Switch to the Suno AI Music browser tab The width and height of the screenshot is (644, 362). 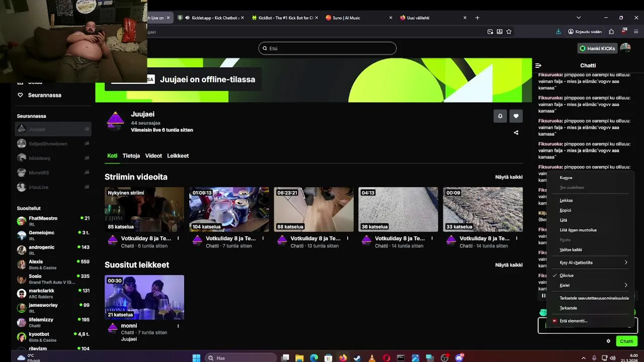pyautogui.click(x=359, y=18)
